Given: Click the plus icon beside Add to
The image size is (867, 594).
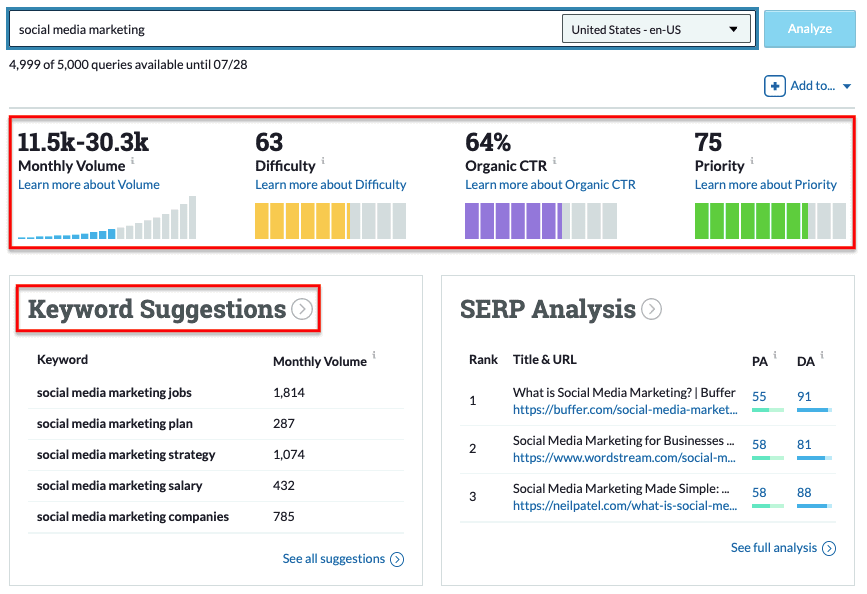Looking at the screenshot, I should pos(775,86).
